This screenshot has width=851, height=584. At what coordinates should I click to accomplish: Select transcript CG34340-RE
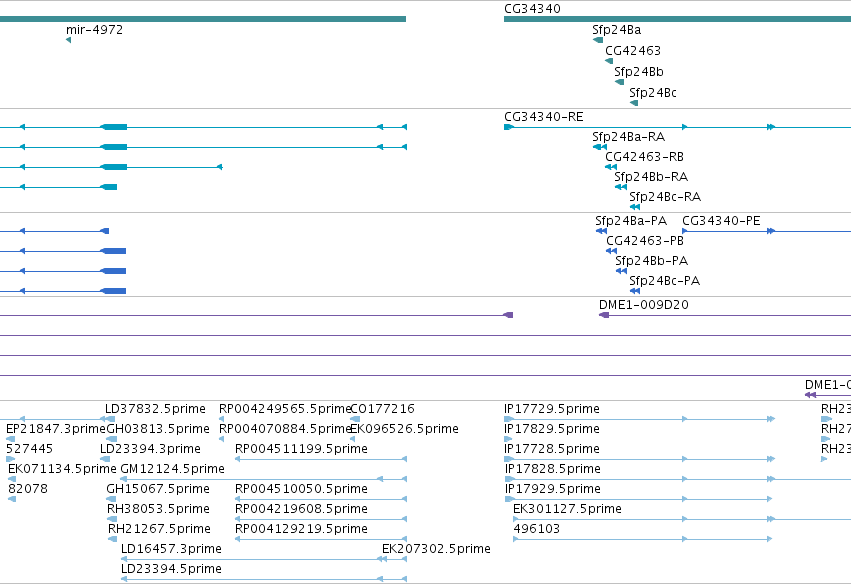[x=544, y=117]
